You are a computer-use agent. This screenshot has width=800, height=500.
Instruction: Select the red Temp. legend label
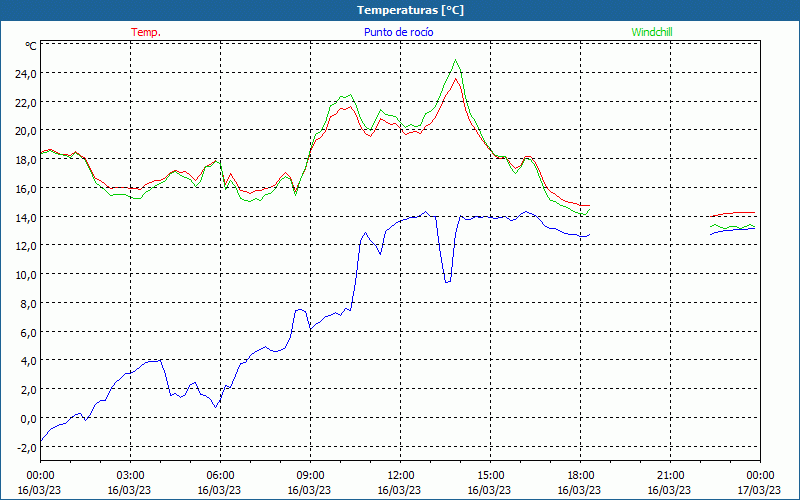(x=146, y=32)
